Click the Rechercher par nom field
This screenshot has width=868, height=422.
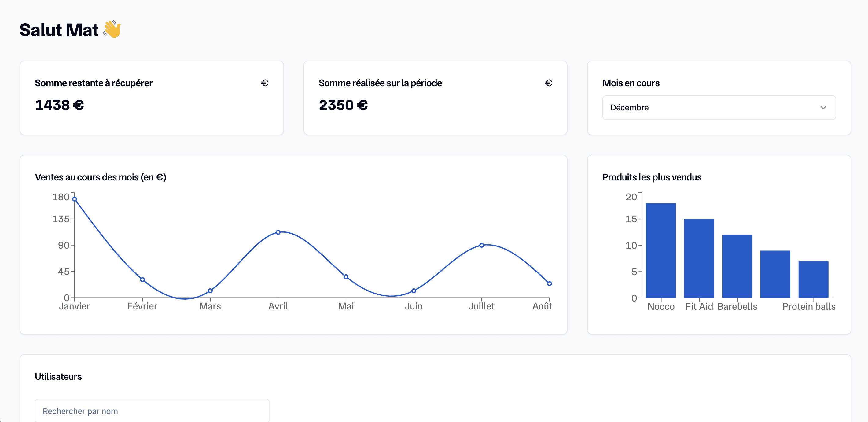pos(152,411)
